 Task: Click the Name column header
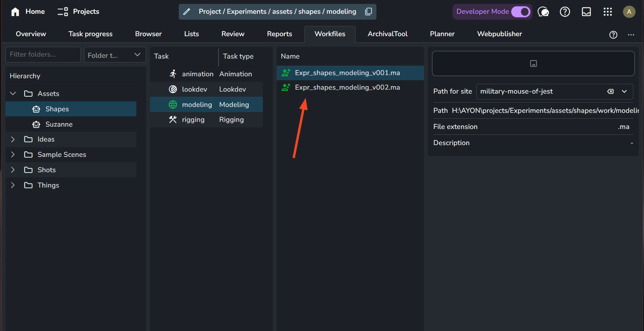pyautogui.click(x=290, y=56)
